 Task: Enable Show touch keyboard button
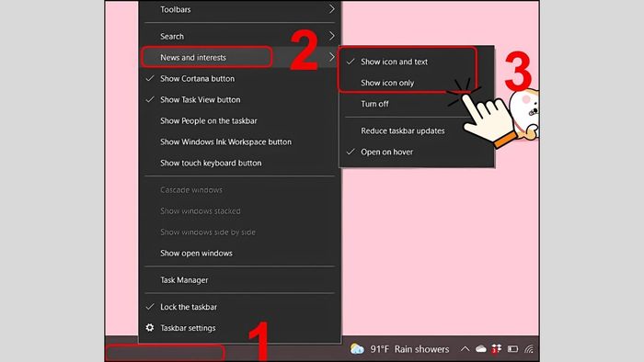(240, 163)
